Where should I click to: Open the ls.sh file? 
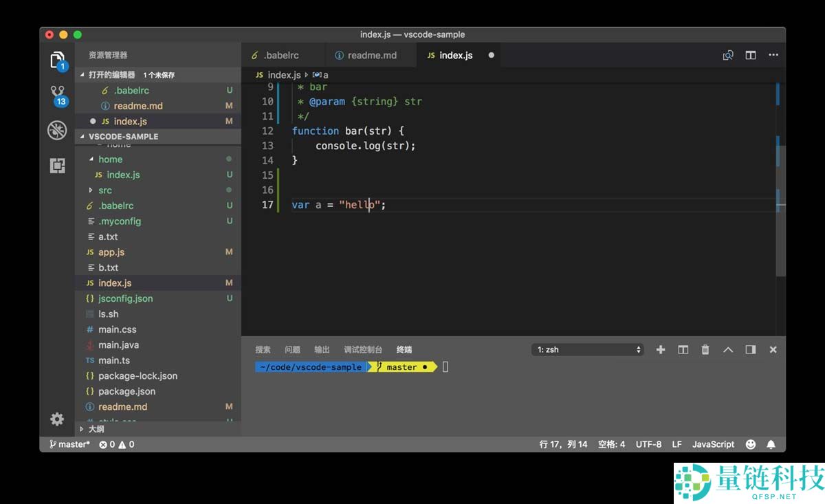click(x=158, y=314)
